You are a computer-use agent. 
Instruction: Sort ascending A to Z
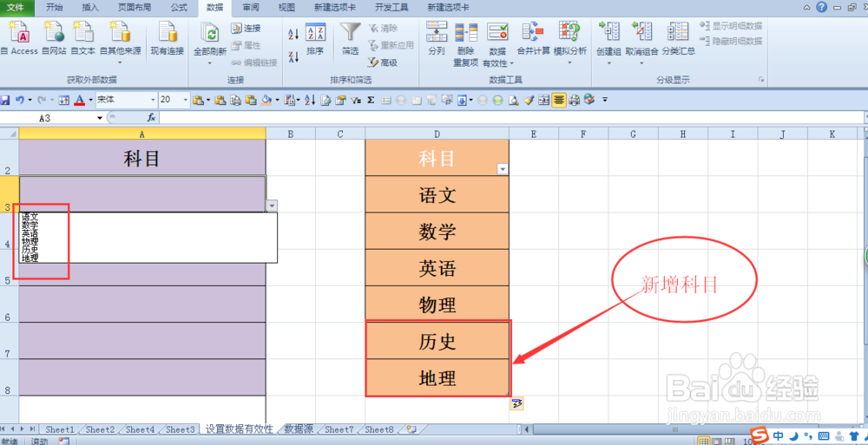(x=293, y=35)
